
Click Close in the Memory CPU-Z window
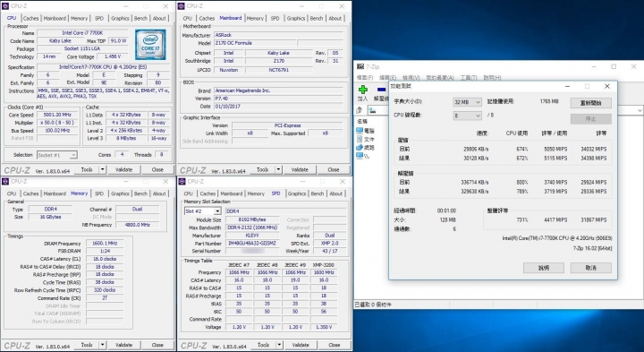pos(157,345)
